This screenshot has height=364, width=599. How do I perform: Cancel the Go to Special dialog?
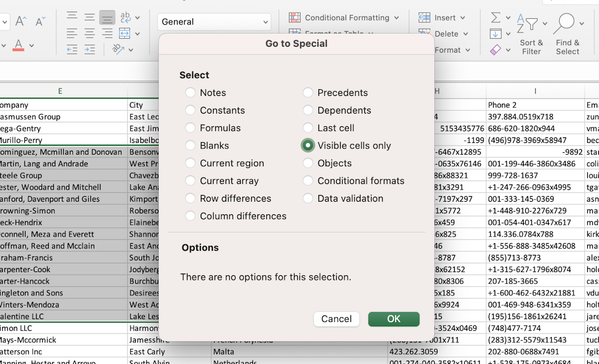(x=336, y=319)
